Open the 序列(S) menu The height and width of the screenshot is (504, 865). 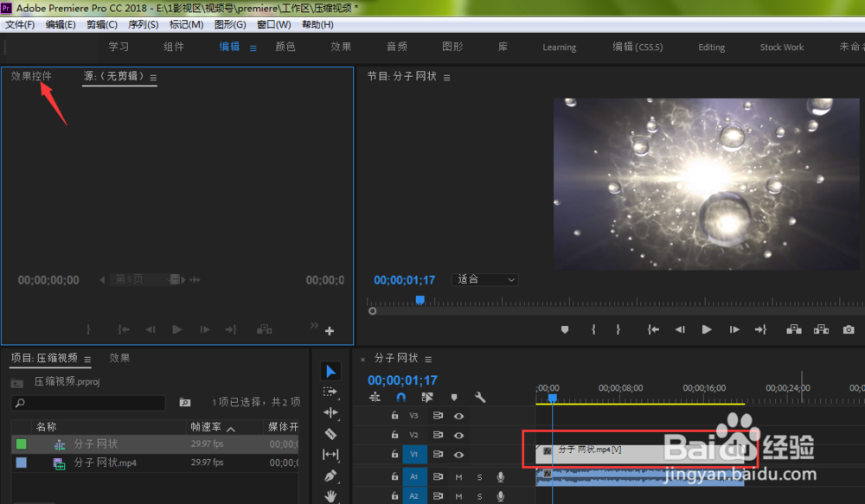pos(144,24)
